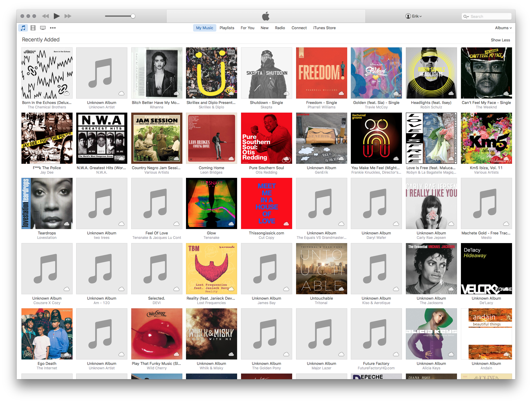Open F**k The Police album cover
Viewport: 532px width, 403px height.
coord(47,138)
